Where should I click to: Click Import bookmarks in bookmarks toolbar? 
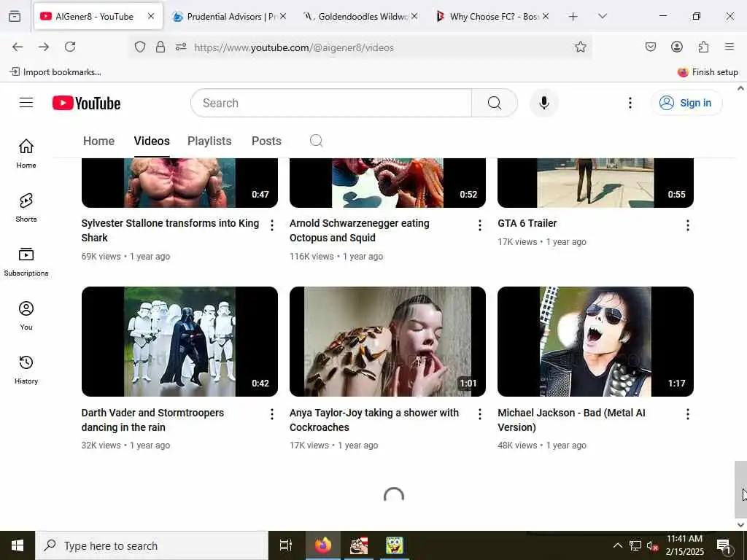click(x=55, y=72)
